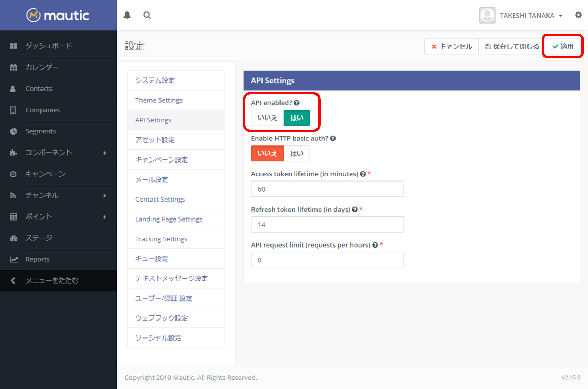
Task: Open the メール設定 settings tab
Action: point(151,179)
